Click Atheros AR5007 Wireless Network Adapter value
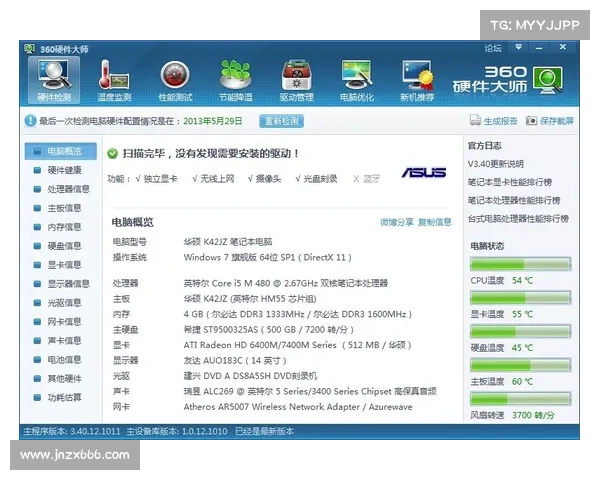This screenshot has height=480, width=600. [298, 407]
